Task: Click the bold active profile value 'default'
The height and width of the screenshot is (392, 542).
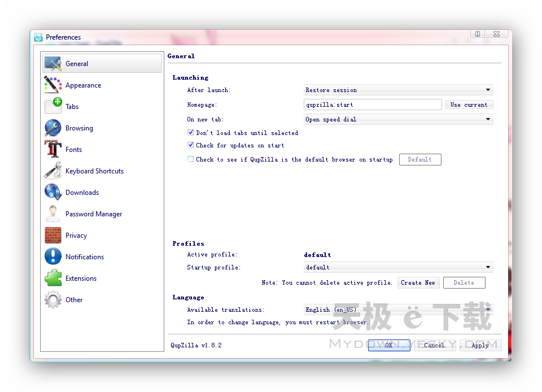Action: 317,255
